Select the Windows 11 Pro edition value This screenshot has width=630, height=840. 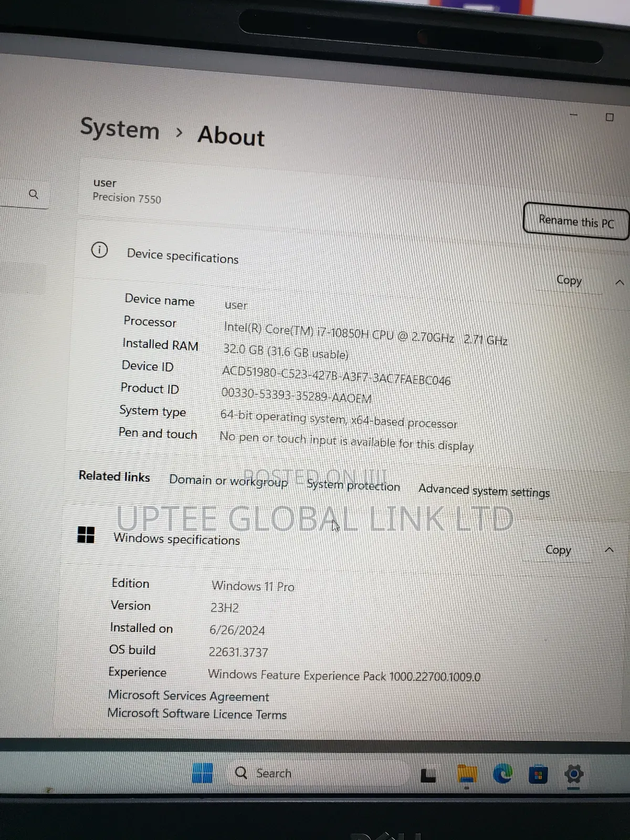(253, 586)
